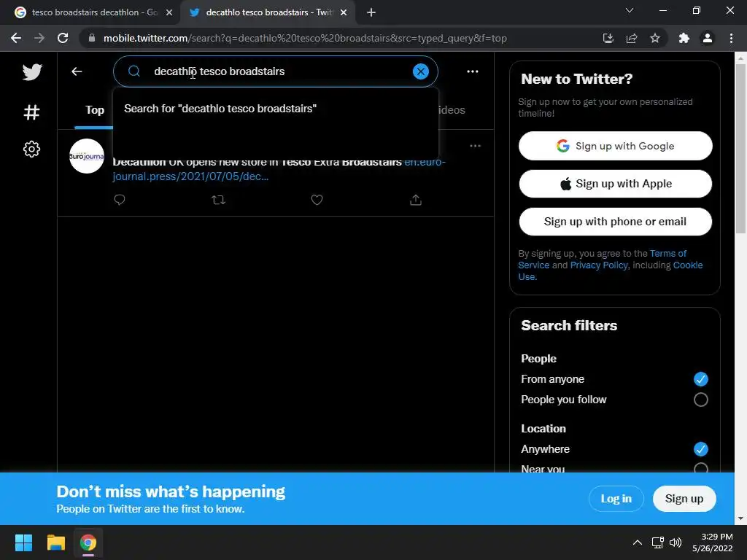Click Chrome icon in taskbar
747x560 pixels.
tap(88, 542)
